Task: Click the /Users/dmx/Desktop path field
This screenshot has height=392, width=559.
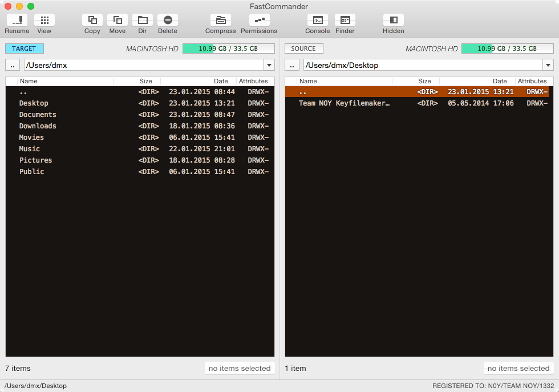Action: point(423,65)
